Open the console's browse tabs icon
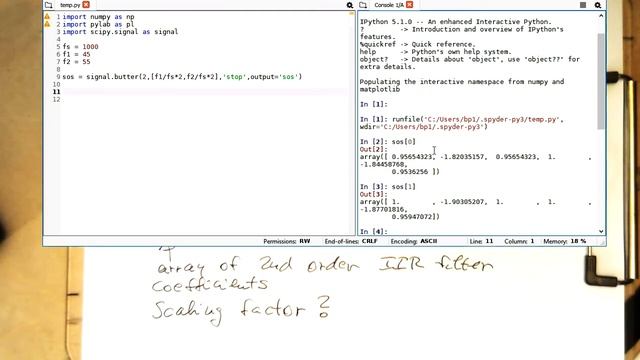This screenshot has height=360, width=640. click(x=363, y=5)
